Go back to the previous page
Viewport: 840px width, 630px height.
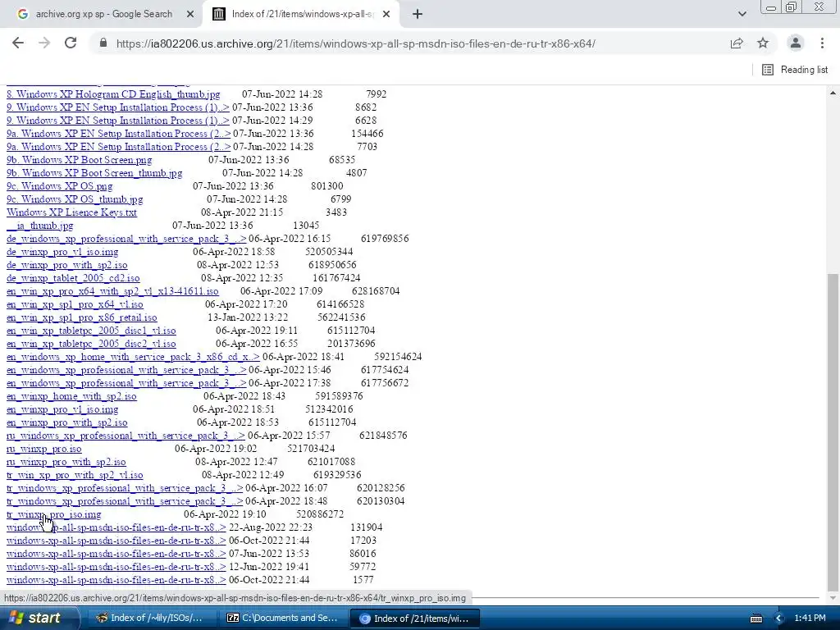(x=18, y=43)
